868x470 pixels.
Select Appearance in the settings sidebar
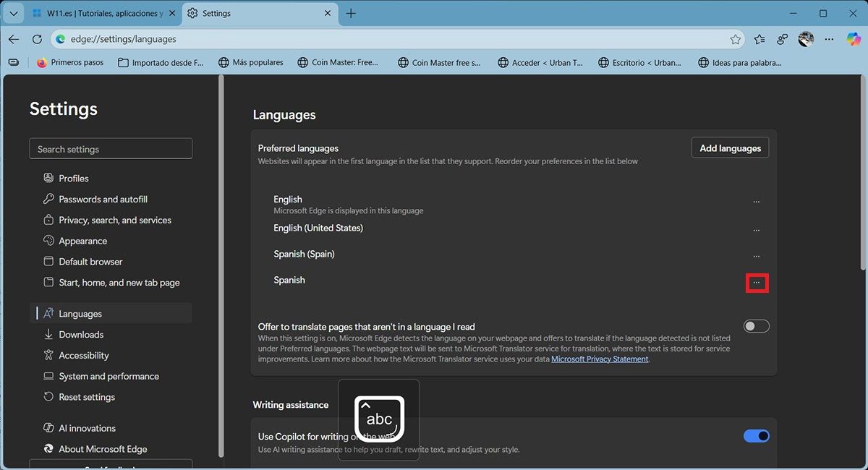click(82, 241)
